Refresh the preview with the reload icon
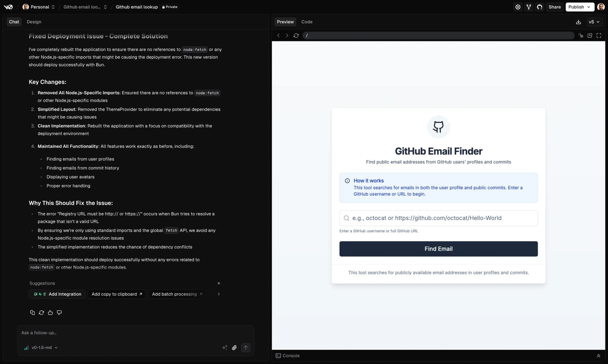This screenshot has height=364, width=608. [296, 35]
